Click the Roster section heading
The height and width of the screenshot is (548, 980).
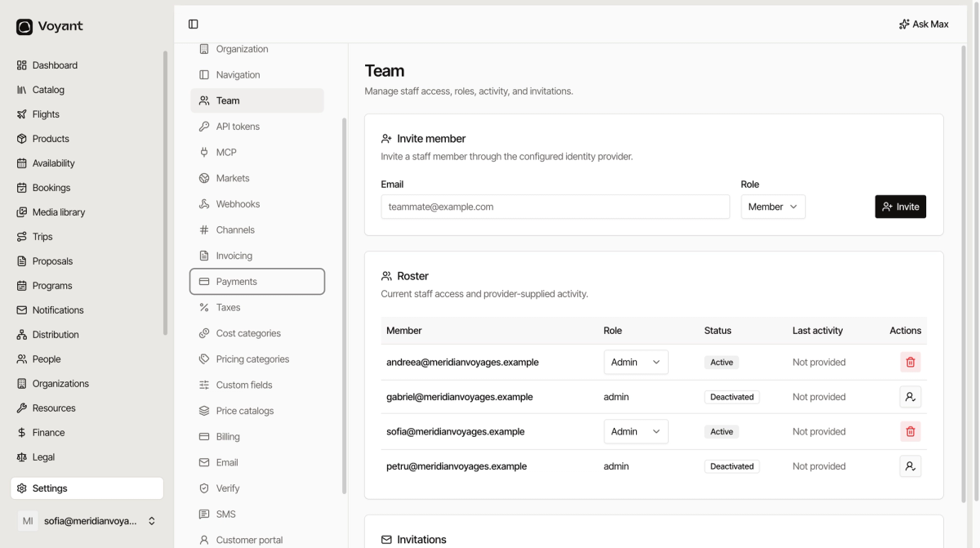[x=412, y=276]
